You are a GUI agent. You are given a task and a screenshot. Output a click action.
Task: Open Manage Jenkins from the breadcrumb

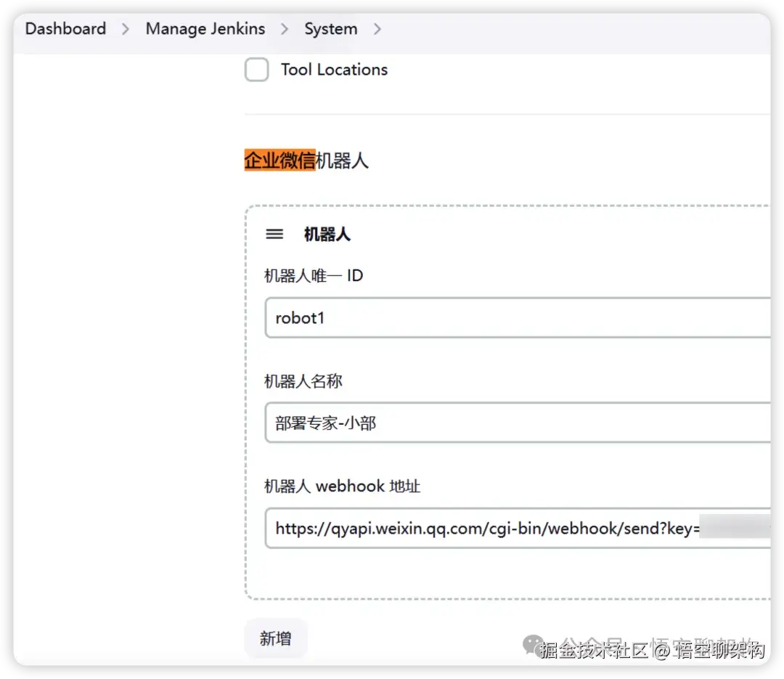(x=205, y=29)
